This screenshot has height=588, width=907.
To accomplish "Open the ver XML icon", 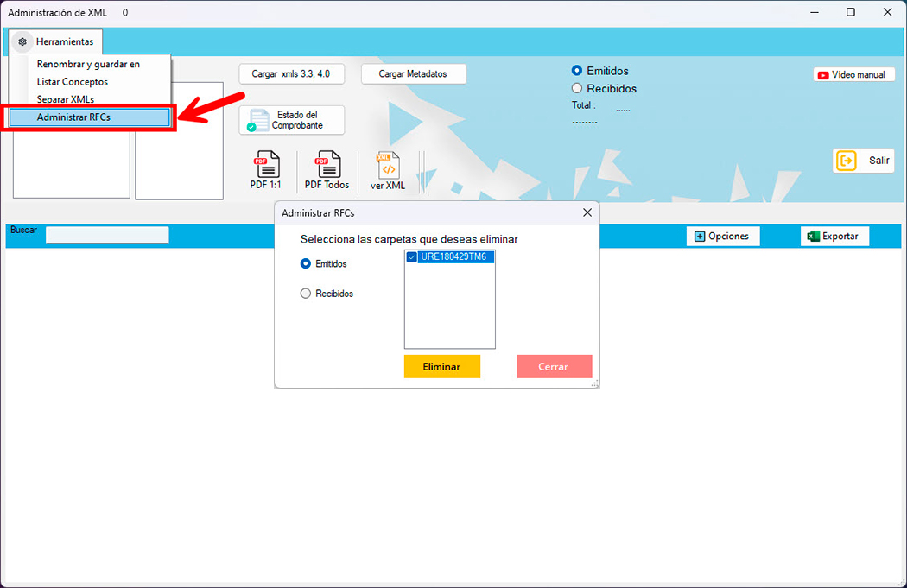I will point(387,170).
